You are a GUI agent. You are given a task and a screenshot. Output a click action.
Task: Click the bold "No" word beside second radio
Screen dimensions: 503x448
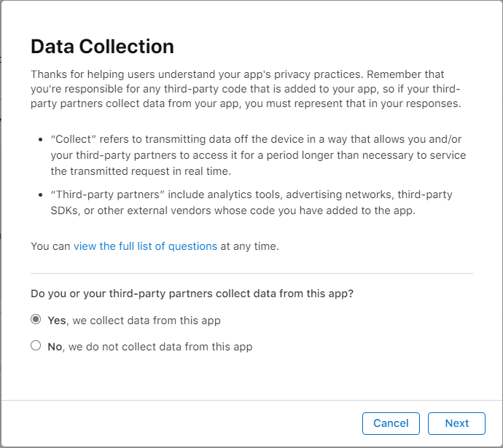55,347
